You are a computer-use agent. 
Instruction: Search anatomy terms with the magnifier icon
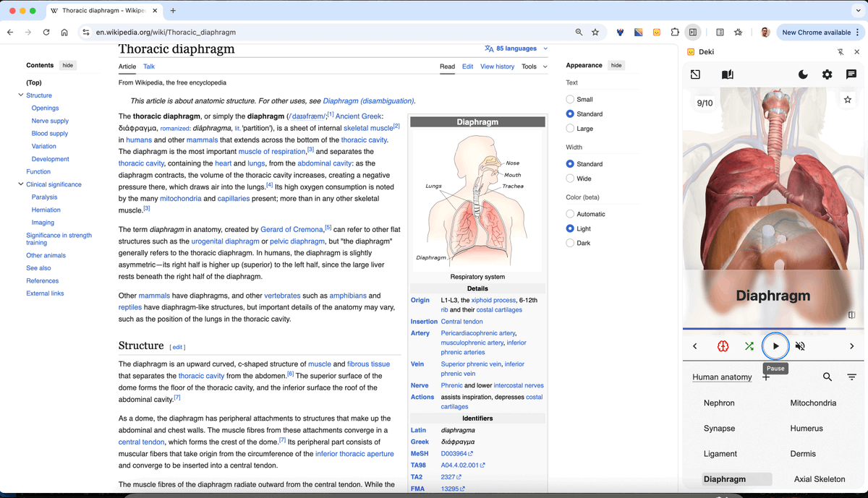pos(827,377)
